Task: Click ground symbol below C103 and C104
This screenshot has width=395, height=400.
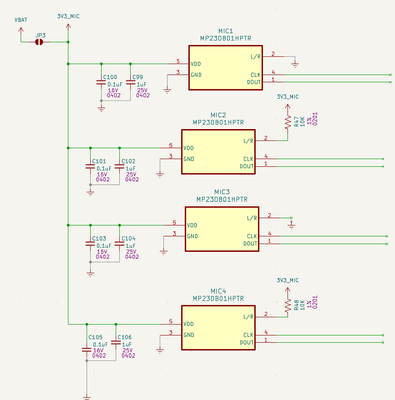Action: pos(90,273)
